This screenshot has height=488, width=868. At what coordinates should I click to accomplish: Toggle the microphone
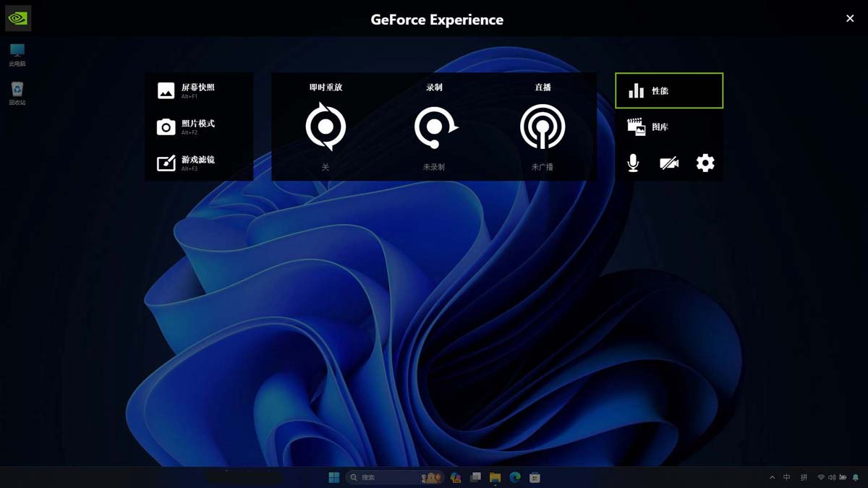pyautogui.click(x=633, y=163)
